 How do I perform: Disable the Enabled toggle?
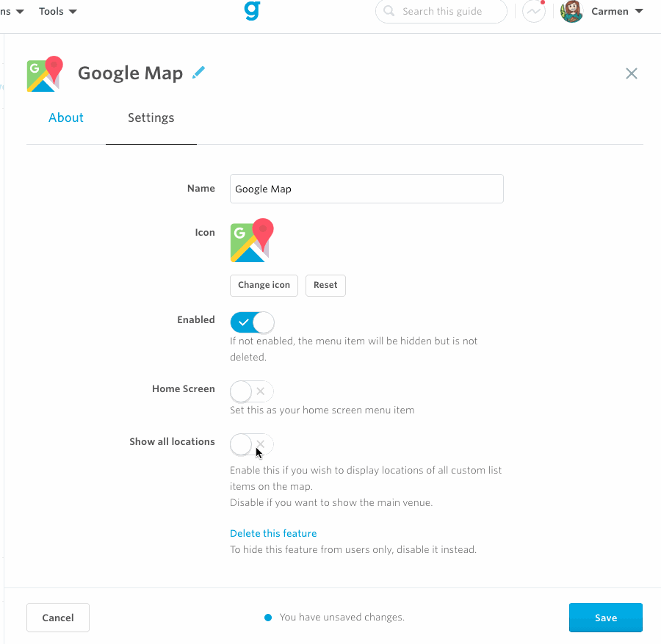252,322
